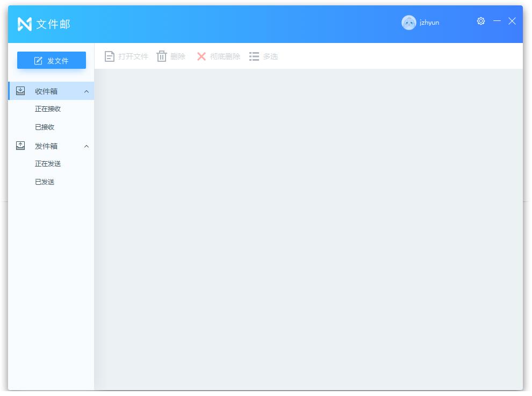Screen dimensions: 532x396
Task: Minimize the 文件邮 window
Action: (497, 21)
